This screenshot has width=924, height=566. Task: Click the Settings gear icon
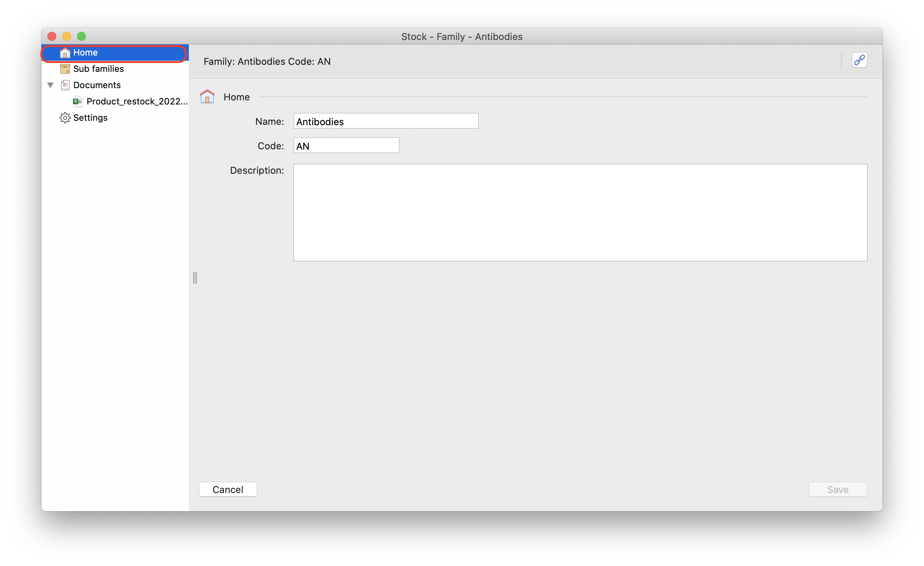click(x=65, y=118)
